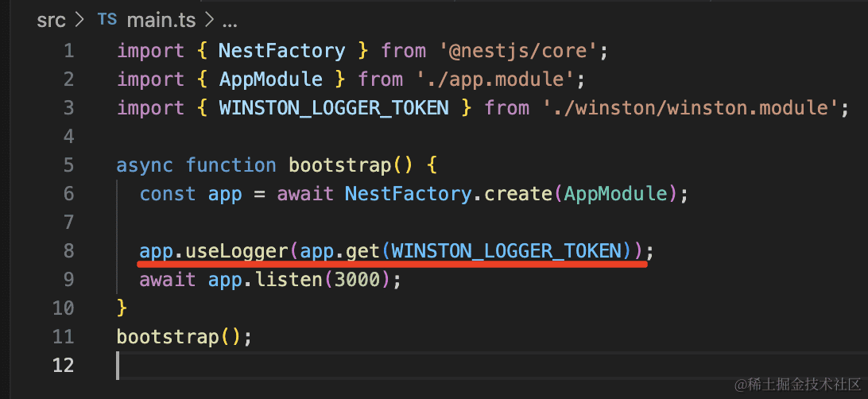The width and height of the screenshot is (868, 399).
Task: Select the main.ts breadcrumb item
Action: [x=159, y=20]
